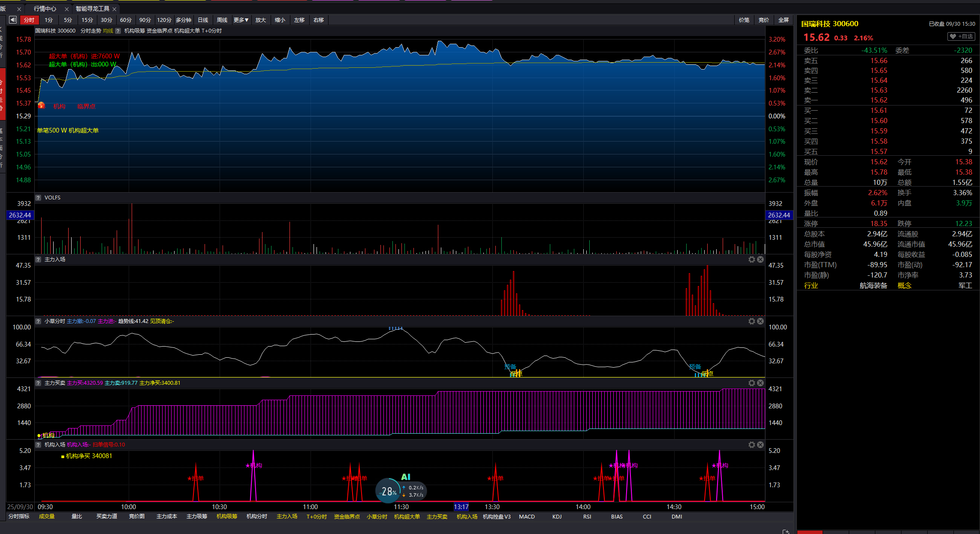Add stock to favorites with +自选
The height and width of the screenshot is (534, 980).
pyautogui.click(x=961, y=36)
